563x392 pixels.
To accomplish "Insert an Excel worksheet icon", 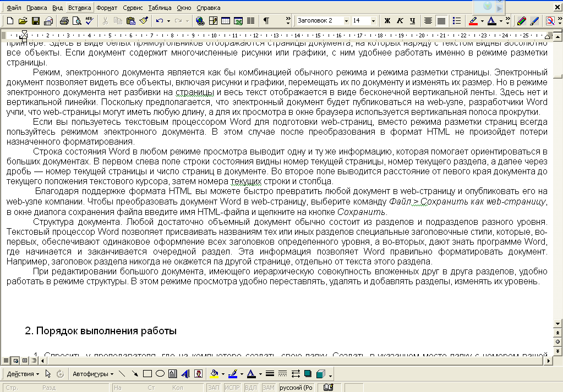I will pos(238,21).
